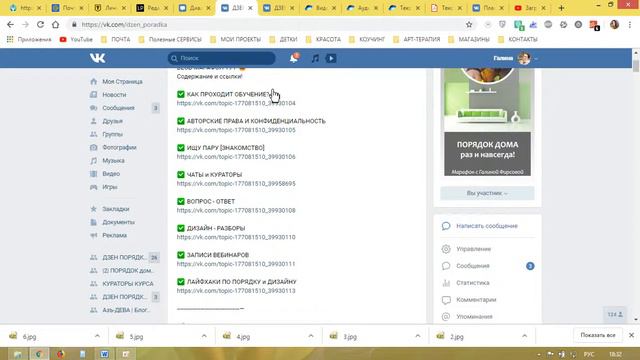
Task: Open a new browser tab
Action: pyautogui.click(x=561, y=8)
